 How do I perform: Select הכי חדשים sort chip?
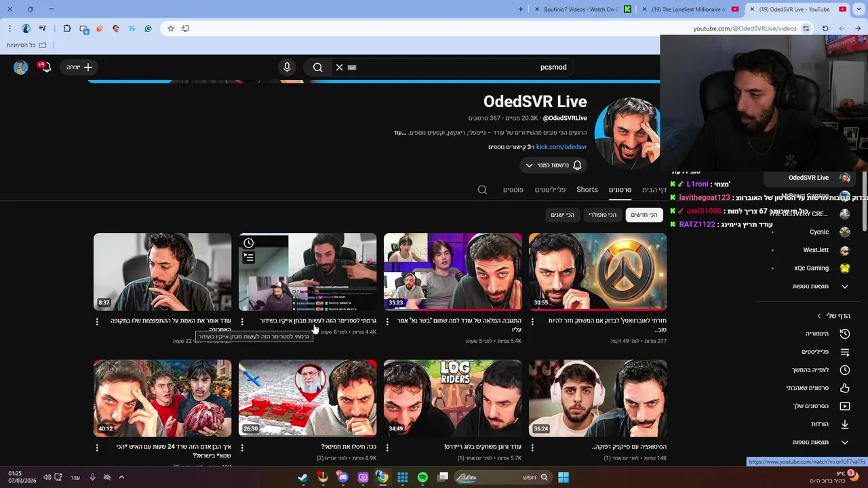point(644,215)
